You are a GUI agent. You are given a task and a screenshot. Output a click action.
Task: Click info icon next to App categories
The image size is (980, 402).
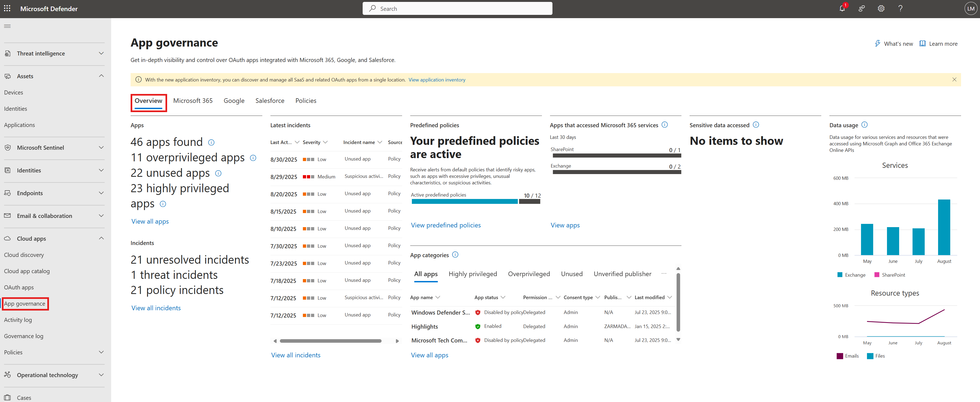pyautogui.click(x=455, y=255)
